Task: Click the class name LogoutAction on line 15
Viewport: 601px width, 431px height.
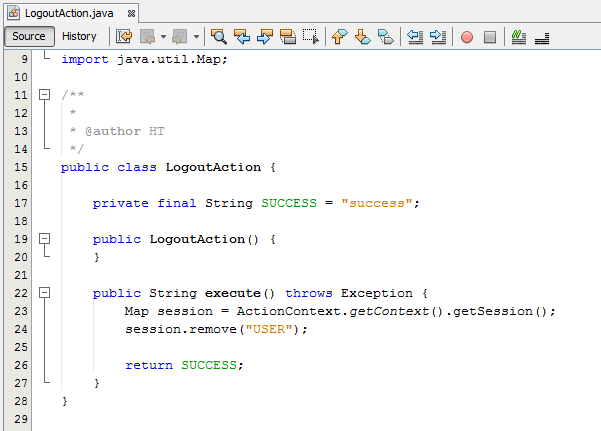Action: point(213,167)
